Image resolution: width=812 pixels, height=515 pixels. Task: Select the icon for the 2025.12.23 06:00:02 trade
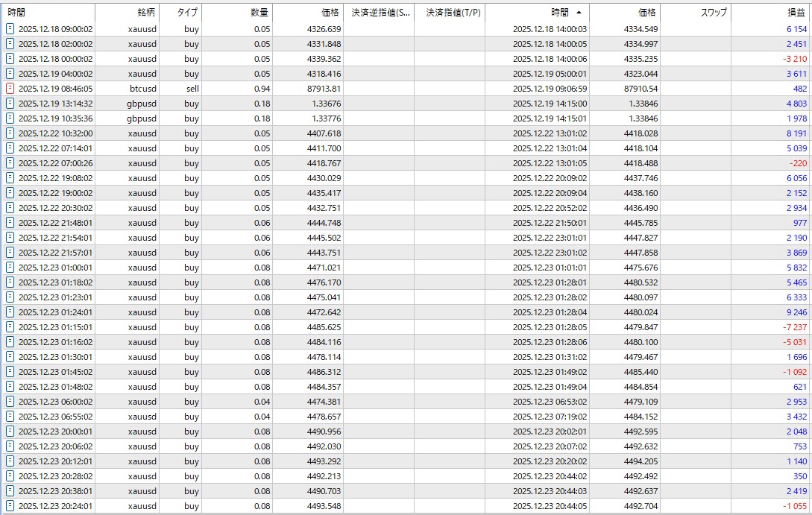[10, 402]
